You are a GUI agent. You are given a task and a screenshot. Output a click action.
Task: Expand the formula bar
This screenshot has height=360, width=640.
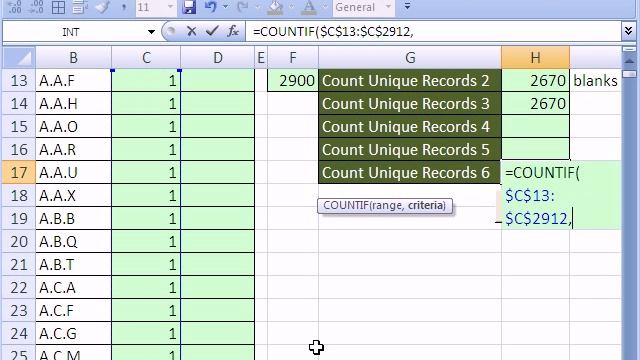[x=629, y=31]
